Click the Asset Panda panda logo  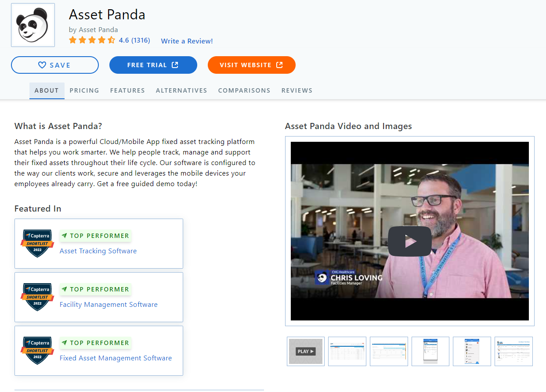(33, 25)
